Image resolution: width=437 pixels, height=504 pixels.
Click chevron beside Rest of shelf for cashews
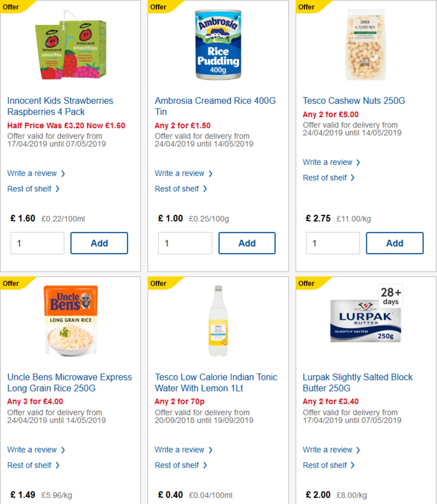point(352,178)
